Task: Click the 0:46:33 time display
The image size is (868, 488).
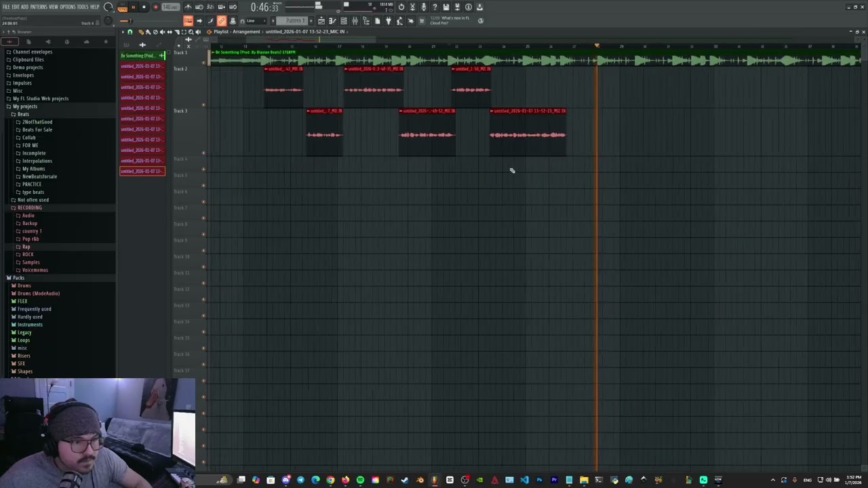Action: (264, 7)
